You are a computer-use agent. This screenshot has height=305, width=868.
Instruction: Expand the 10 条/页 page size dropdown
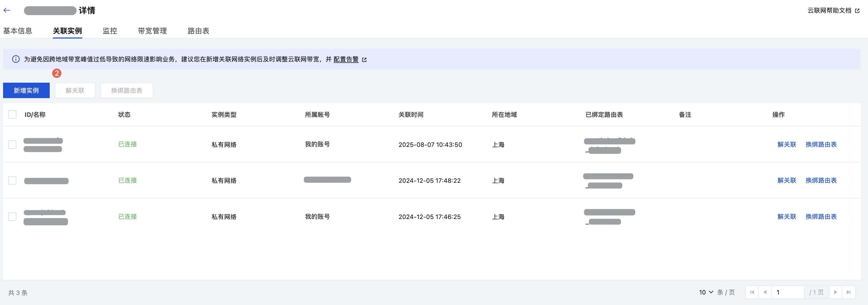706,292
